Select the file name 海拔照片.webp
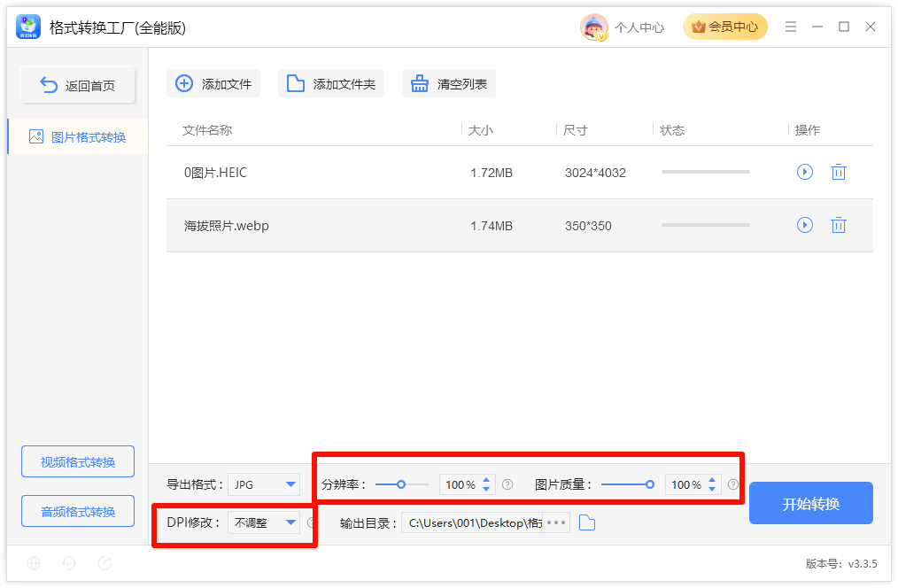Image resolution: width=898 pixels, height=588 pixels. [226, 226]
